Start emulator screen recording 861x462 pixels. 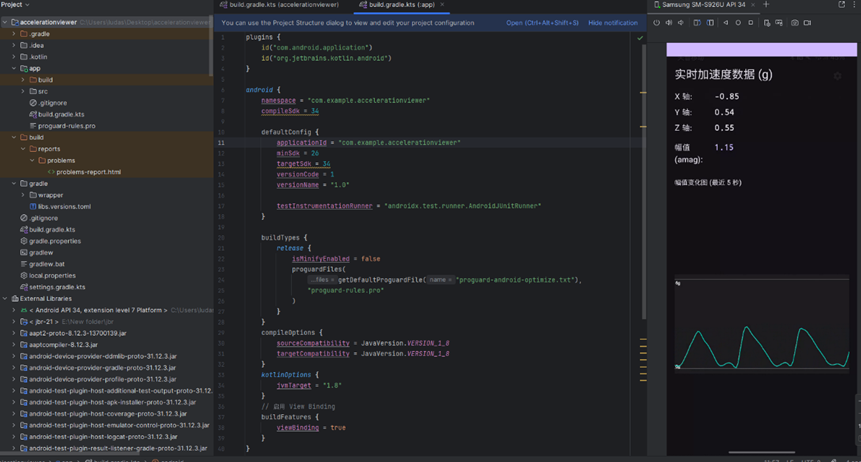point(807,23)
